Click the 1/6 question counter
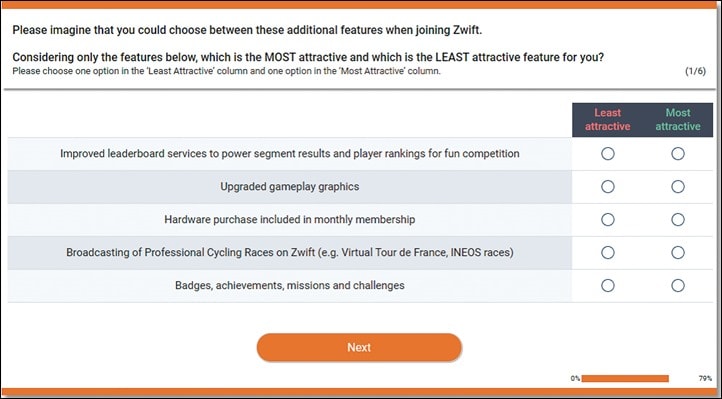This screenshot has height=399, width=722. tap(695, 71)
